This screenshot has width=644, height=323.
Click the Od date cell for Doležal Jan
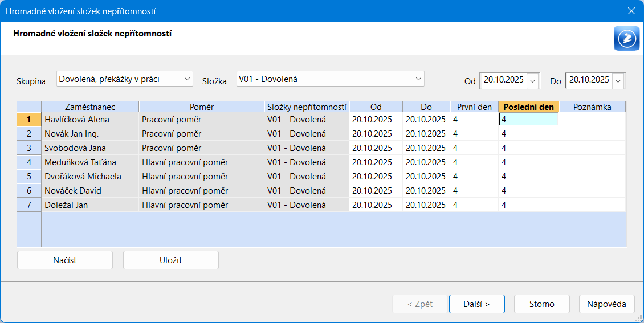point(376,205)
